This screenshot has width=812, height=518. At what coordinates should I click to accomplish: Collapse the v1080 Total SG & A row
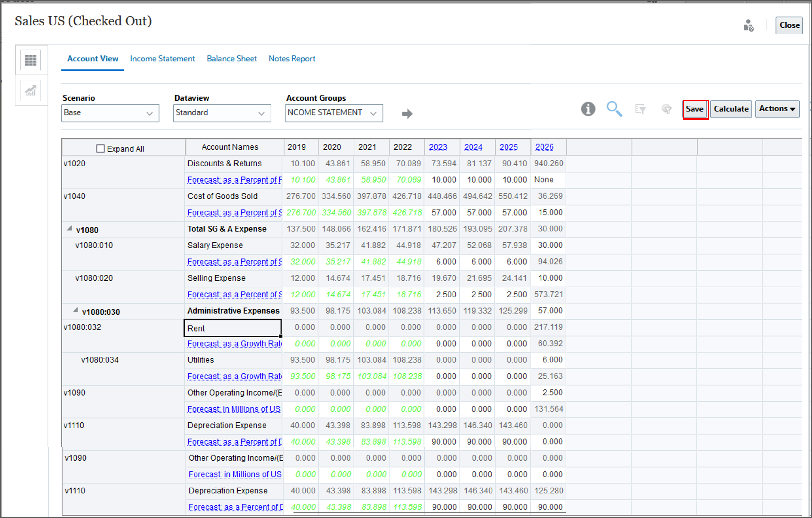pos(69,228)
